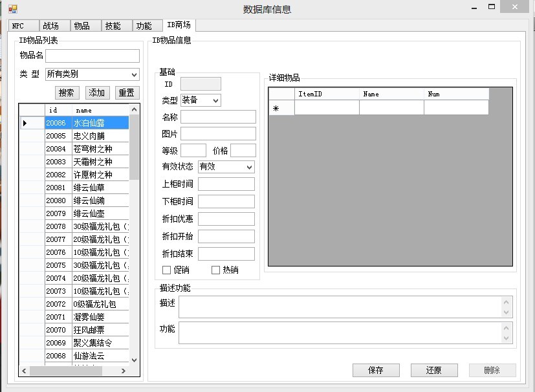Click the 折扣优惠 input field
Screen dimensions: 535x392
tap(226, 219)
